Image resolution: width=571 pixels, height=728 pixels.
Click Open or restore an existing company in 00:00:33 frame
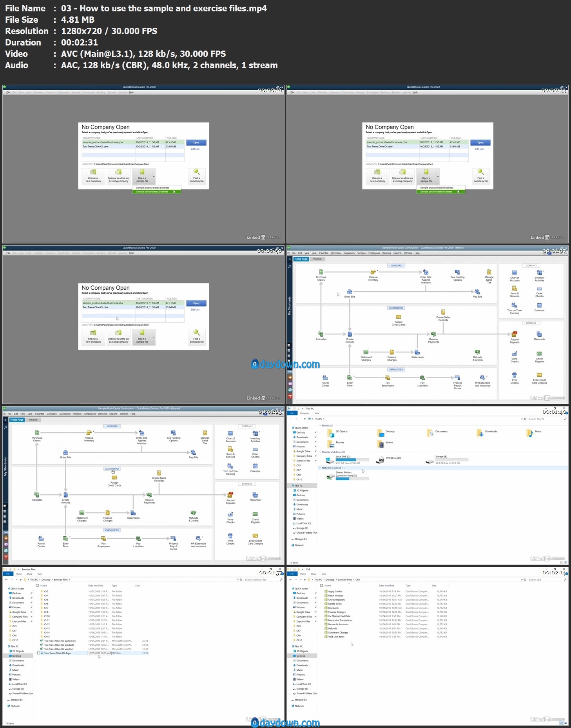click(x=402, y=176)
